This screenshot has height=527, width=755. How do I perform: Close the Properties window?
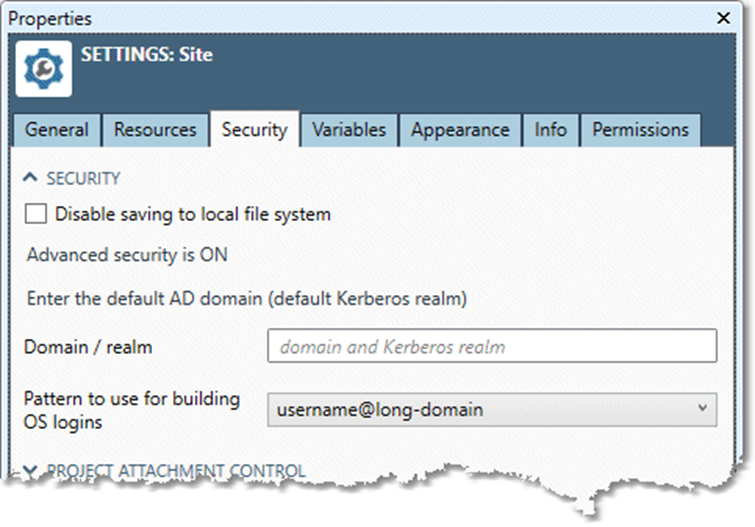pyautogui.click(x=723, y=18)
